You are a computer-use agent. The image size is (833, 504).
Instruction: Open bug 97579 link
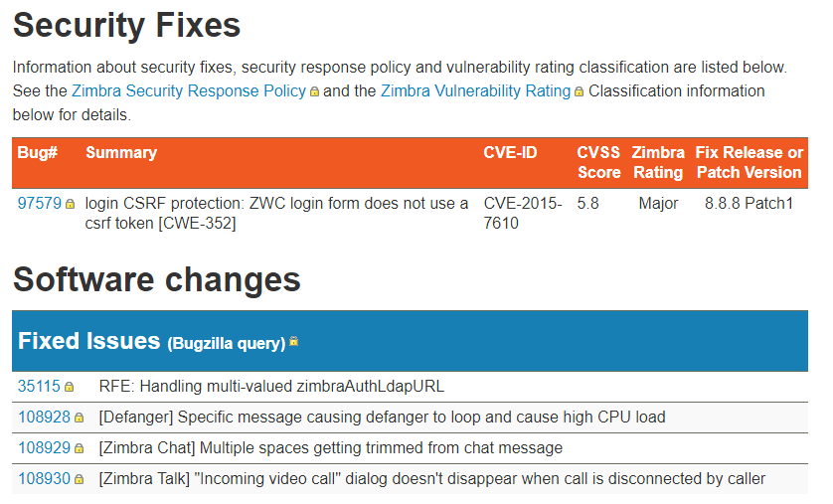pyautogui.click(x=40, y=203)
